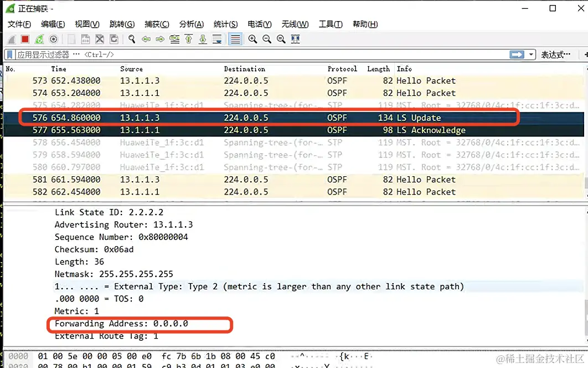Open the 电话(Y) menu
The image size is (588, 368).
[260, 24]
